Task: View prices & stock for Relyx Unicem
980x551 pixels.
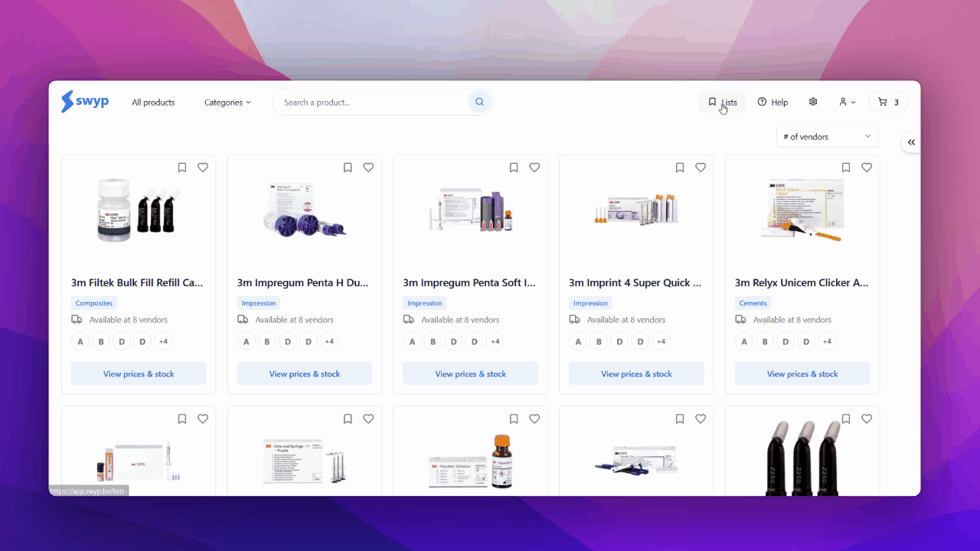Action: (802, 373)
